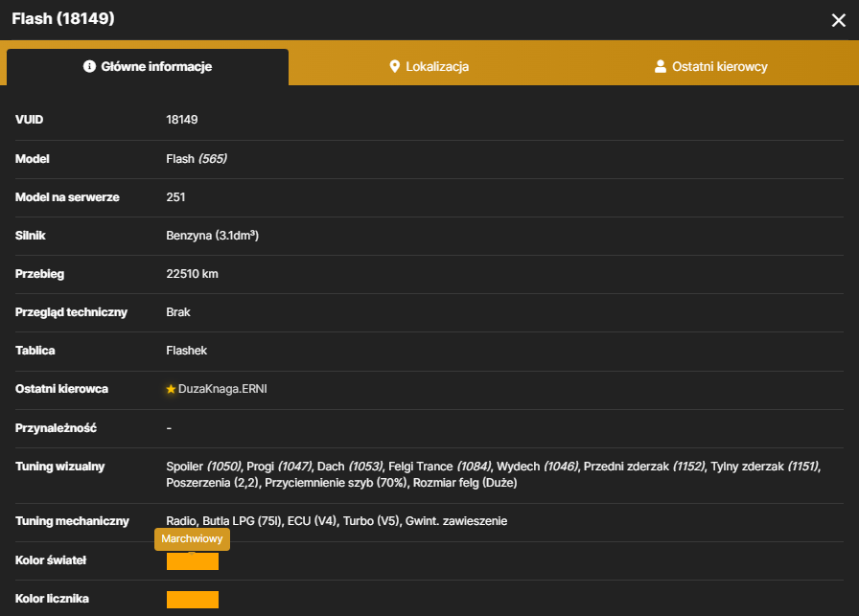Click the Przebieg label
Image resolution: width=859 pixels, height=616 pixels.
pos(39,274)
